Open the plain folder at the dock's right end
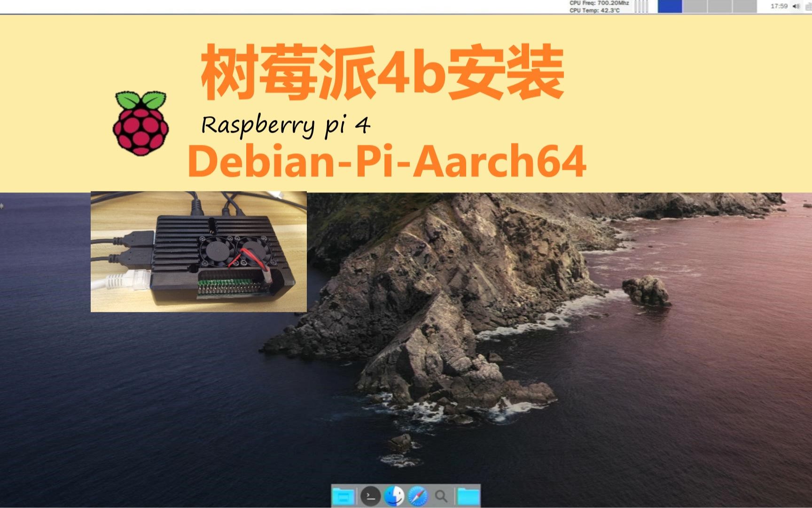This screenshot has height=508, width=812. pyautogui.click(x=468, y=496)
